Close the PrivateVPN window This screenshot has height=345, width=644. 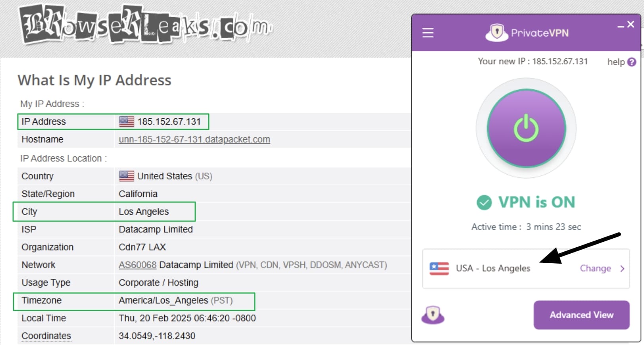[x=631, y=25]
